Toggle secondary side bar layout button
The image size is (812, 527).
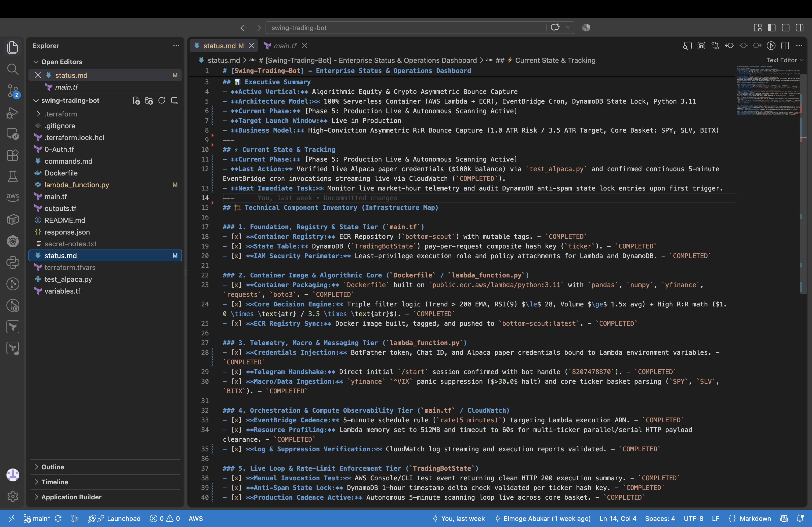[x=799, y=28]
